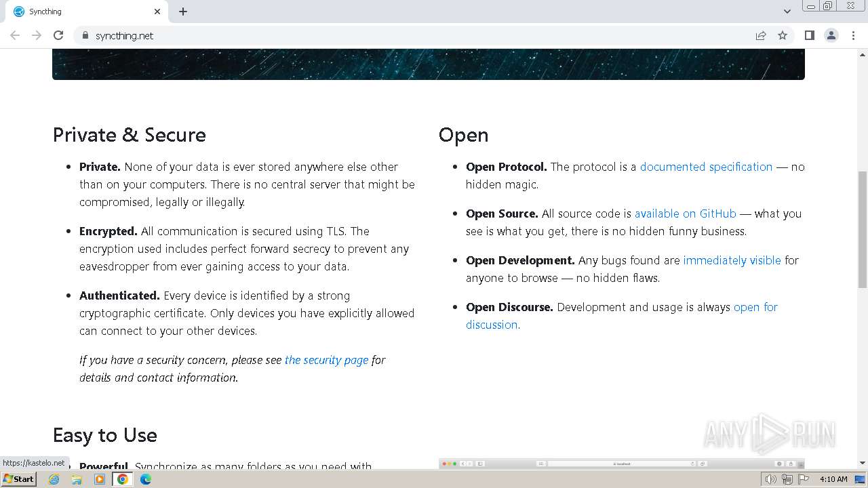Image resolution: width=868 pixels, height=488 pixels.
Task: Click the 4:10 AM system clock
Action: 833,479
